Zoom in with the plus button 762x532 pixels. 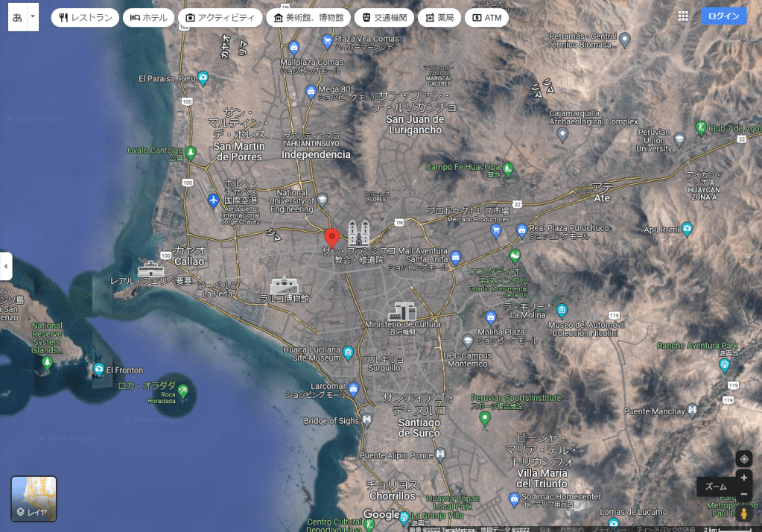tap(743, 478)
